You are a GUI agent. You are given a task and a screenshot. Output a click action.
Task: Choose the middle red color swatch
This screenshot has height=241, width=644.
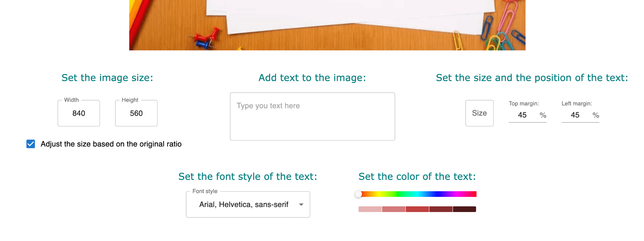417,209
